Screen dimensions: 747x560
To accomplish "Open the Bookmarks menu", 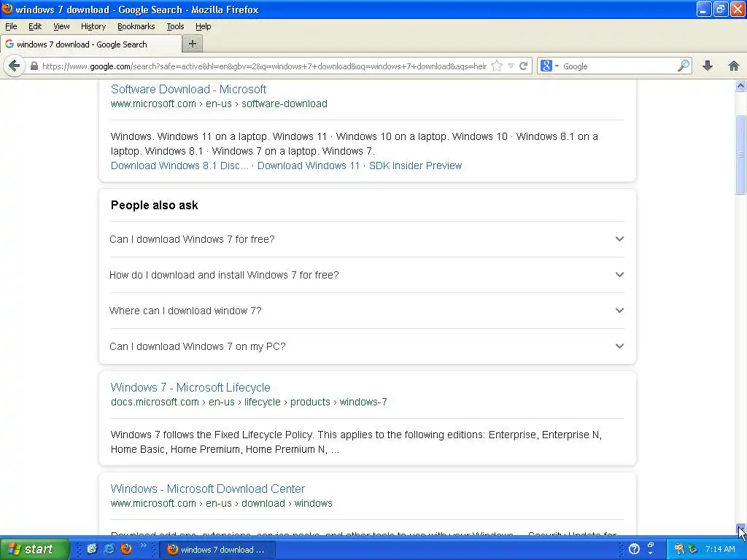I will pos(136,26).
